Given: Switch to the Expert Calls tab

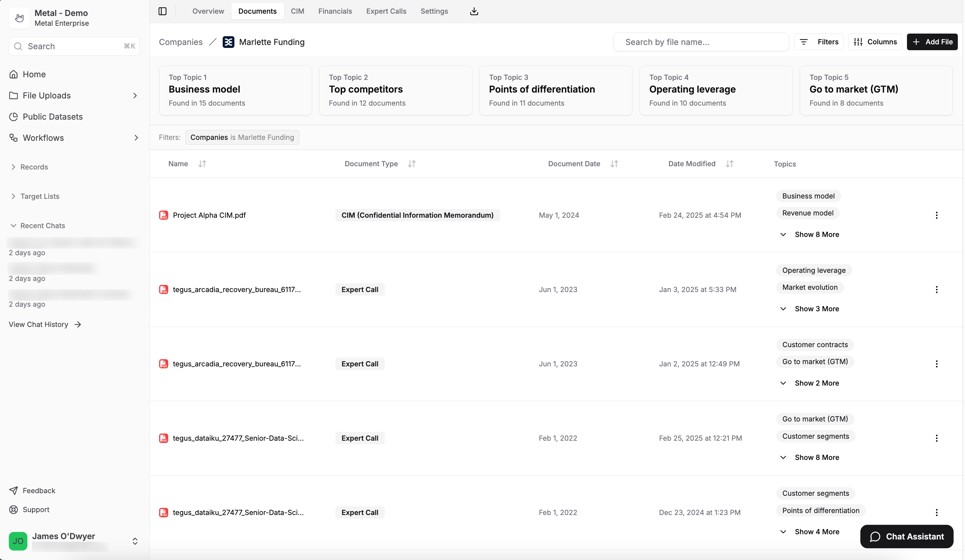Looking at the screenshot, I should [386, 11].
